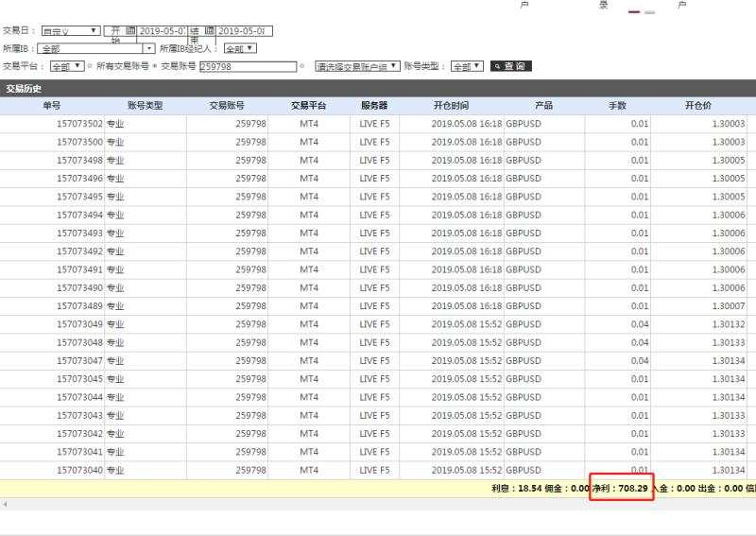
Task: Click open price 1.30132 in row 157073049
Action: point(729,324)
